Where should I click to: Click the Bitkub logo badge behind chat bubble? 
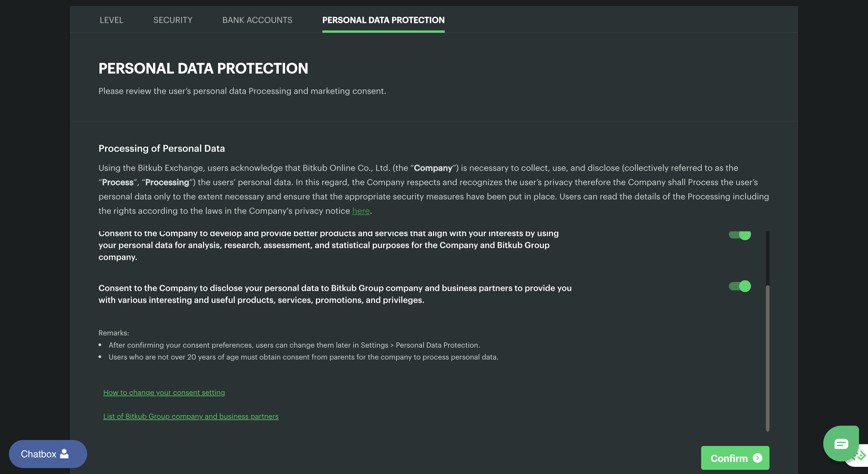862,456
